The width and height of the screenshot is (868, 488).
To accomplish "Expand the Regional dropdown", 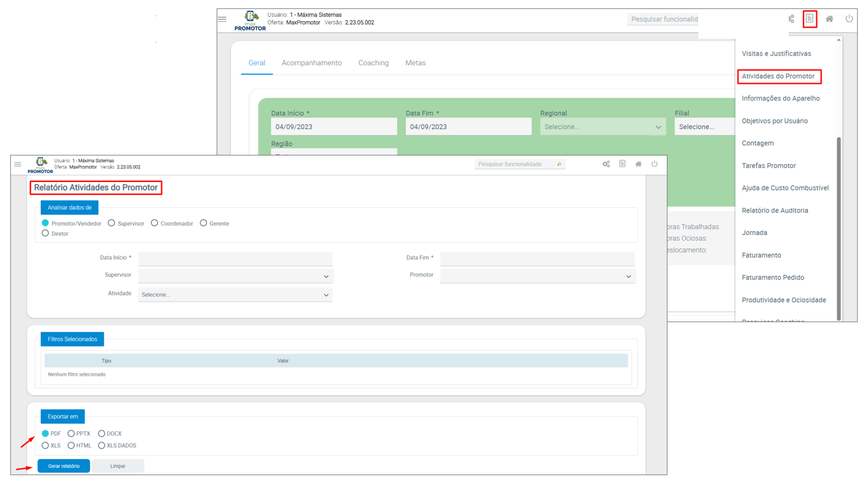I will coord(602,127).
